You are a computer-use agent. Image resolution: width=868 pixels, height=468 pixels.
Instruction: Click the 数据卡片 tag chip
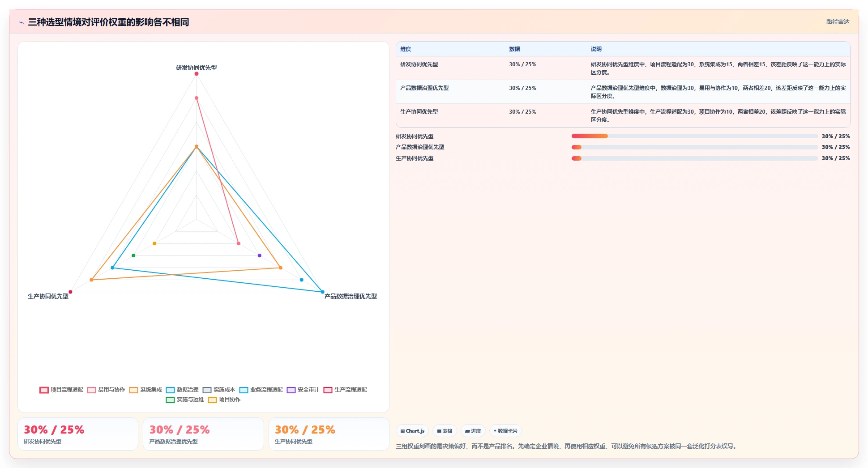(x=505, y=431)
